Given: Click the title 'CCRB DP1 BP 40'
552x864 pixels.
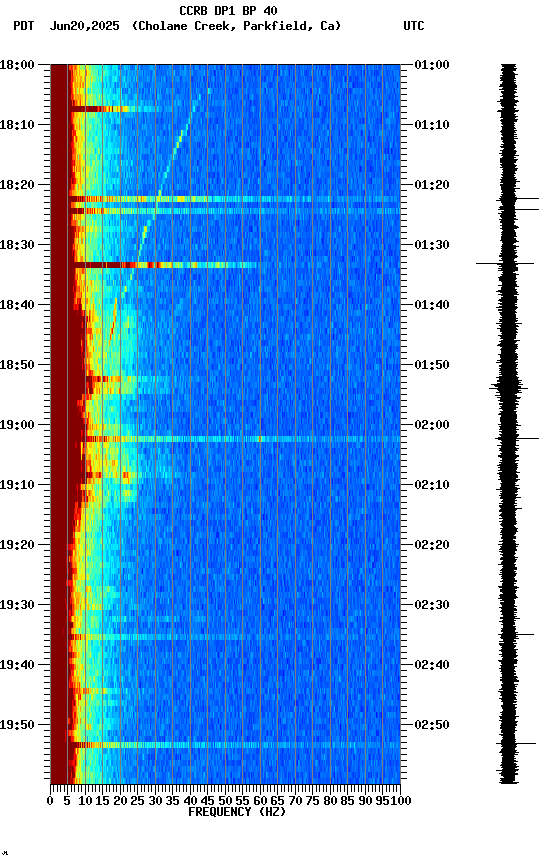Looking at the screenshot, I should 228,10.
